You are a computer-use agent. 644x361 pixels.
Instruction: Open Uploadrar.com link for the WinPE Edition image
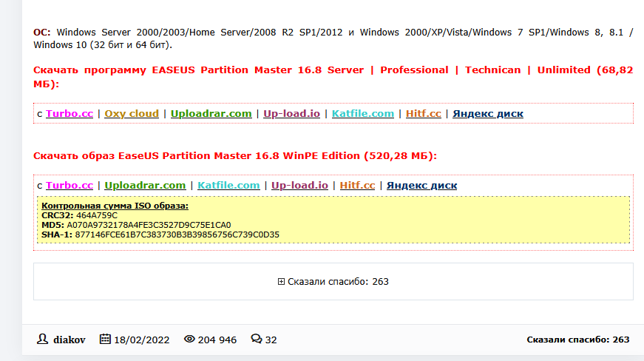(145, 185)
